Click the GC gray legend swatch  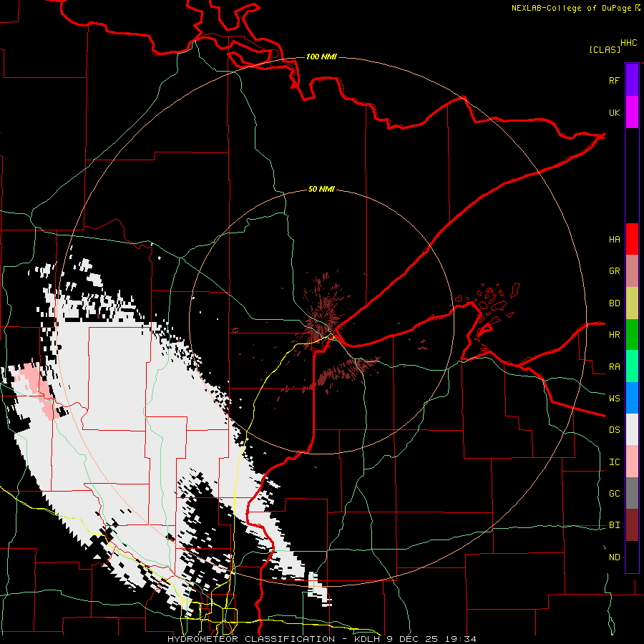[632, 493]
